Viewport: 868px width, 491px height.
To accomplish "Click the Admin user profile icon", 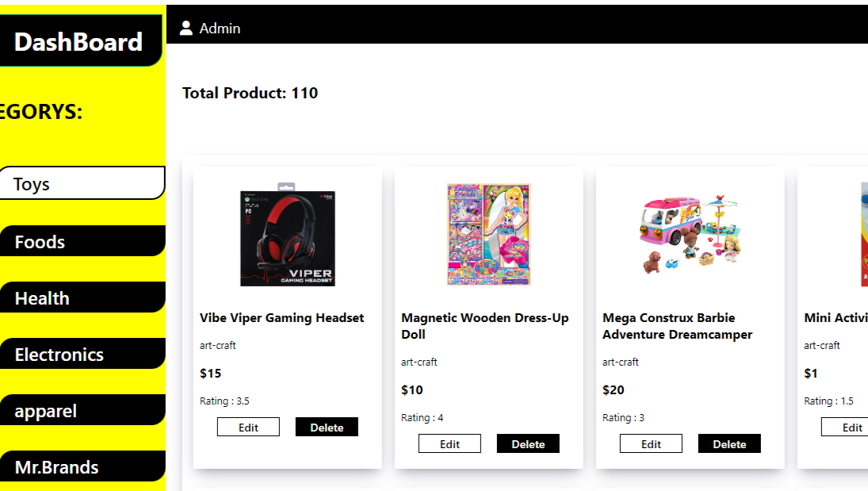I will click(186, 29).
